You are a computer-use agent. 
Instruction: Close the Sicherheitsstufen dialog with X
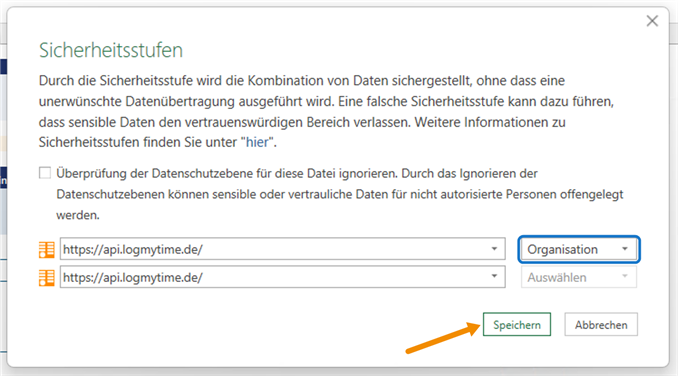point(652,21)
